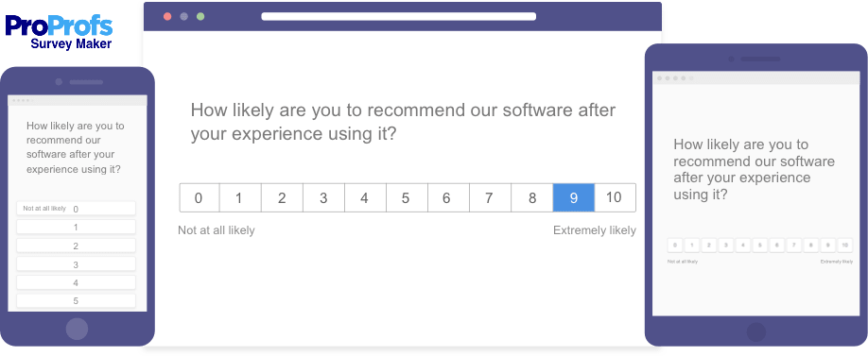The height and width of the screenshot is (356, 868).
Task: Select rating 10 on the tablet scale
Action: tap(844, 246)
